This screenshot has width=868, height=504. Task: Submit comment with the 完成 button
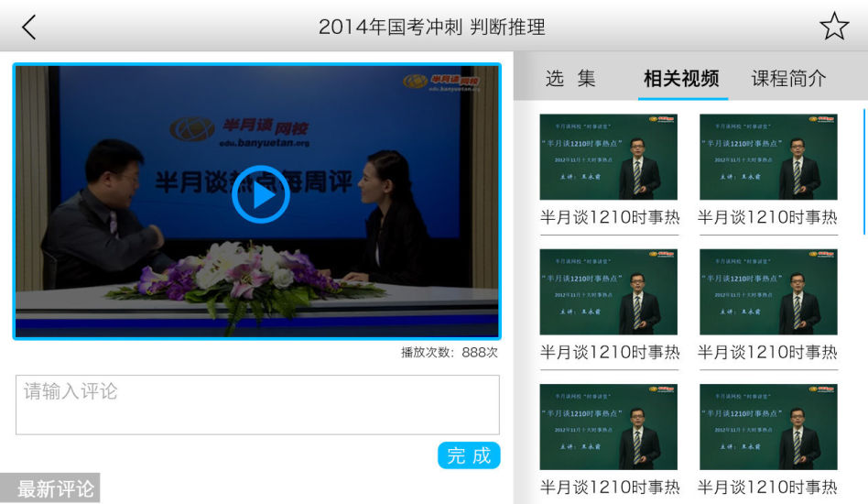[469, 455]
